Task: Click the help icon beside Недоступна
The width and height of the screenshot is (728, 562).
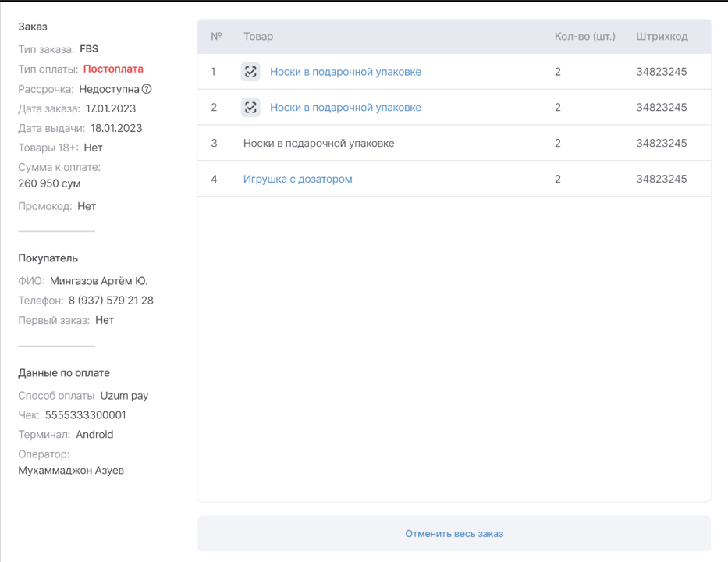Action: click(x=147, y=89)
